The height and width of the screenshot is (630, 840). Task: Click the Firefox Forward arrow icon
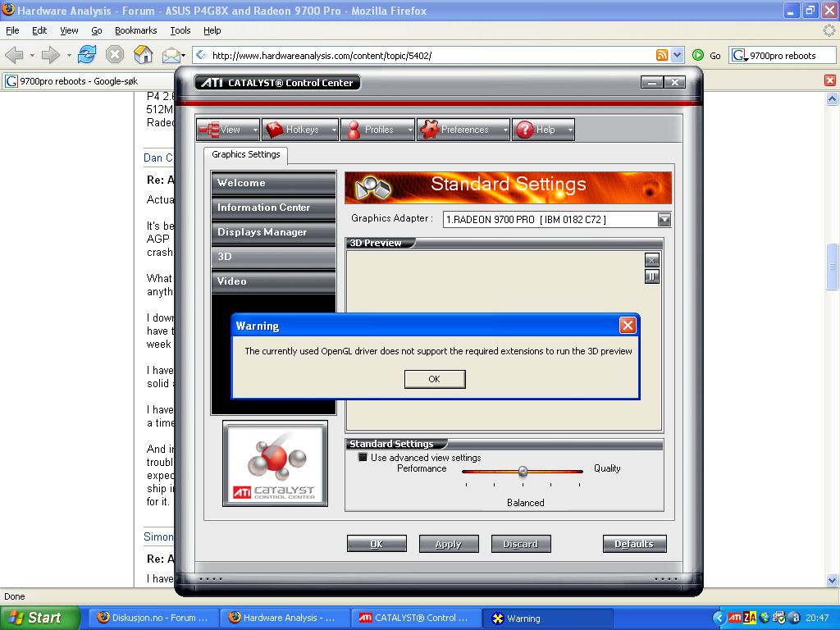(x=50, y=55)
